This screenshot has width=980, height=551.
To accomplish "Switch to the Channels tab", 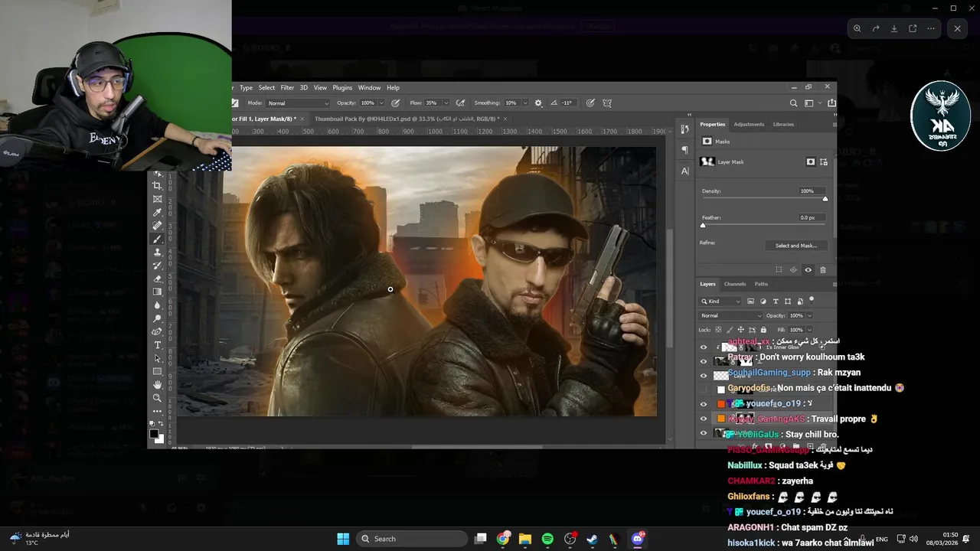I will pyautogui.click(x=735, y=284).
